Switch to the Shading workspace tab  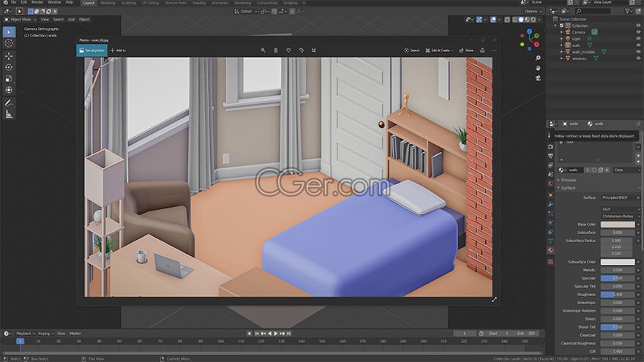coord(199,3)
